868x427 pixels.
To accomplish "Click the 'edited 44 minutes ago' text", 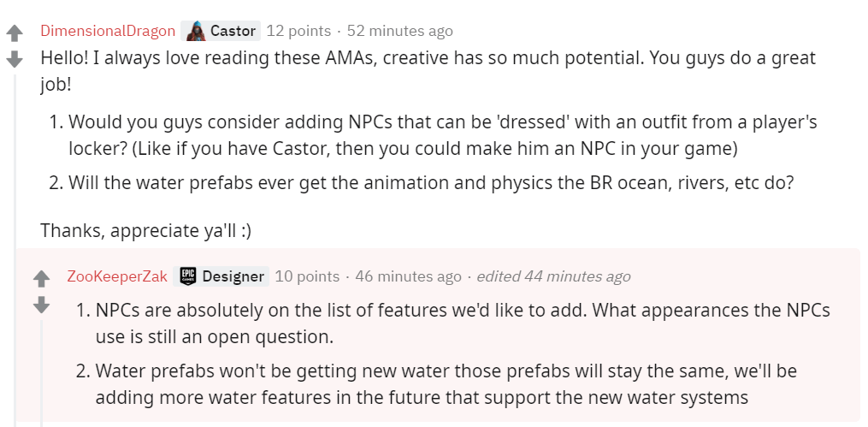I will pos(553,276).
